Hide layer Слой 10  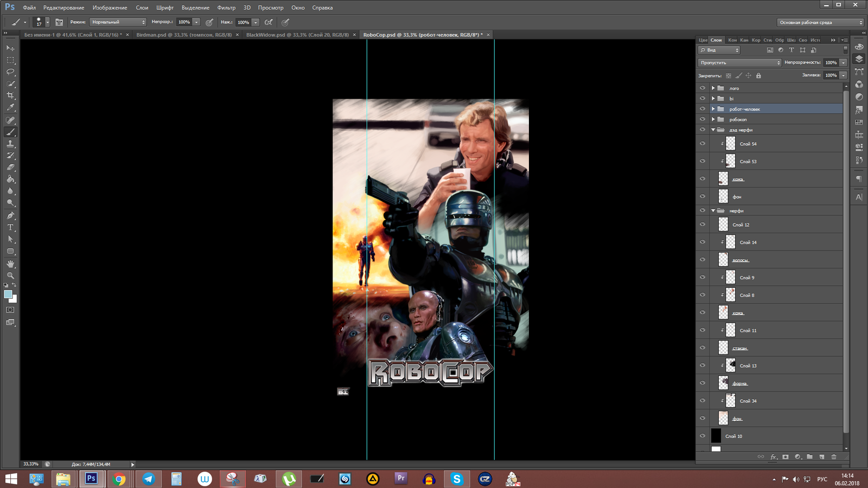(x=703, y=436)
